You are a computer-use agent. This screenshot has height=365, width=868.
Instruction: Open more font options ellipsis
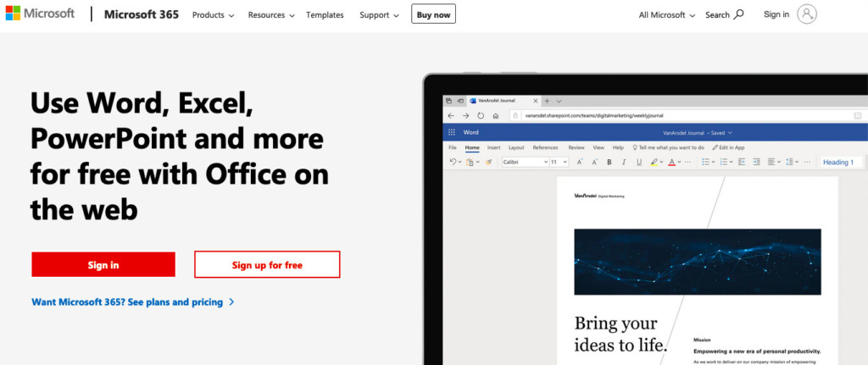click(x=687, y=162)
